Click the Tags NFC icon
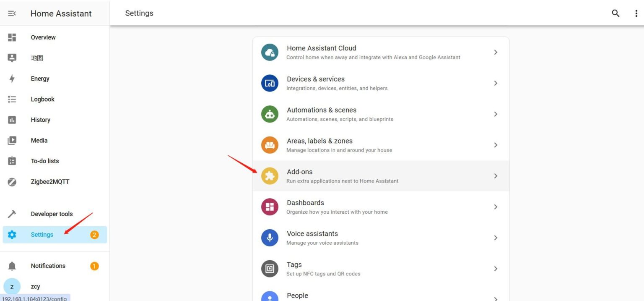The image size is (644, 301). 270,269
